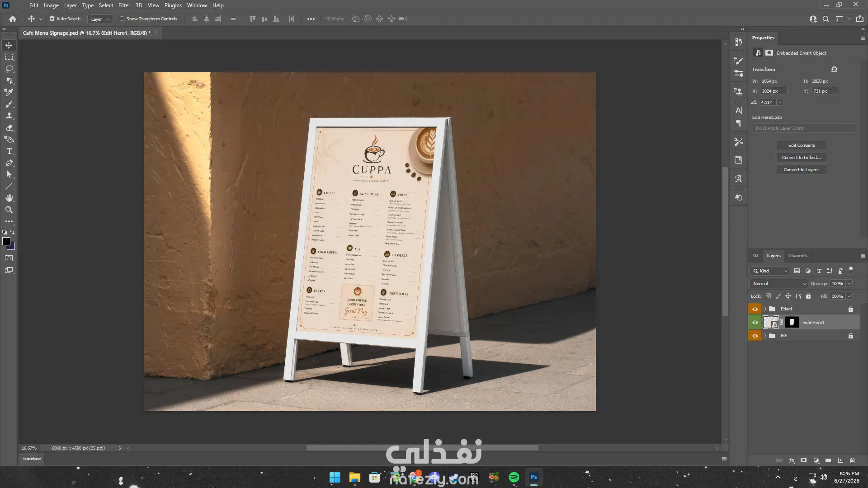Click the foreground color swatch
868x488 pixels.
(x=6, y=242)
